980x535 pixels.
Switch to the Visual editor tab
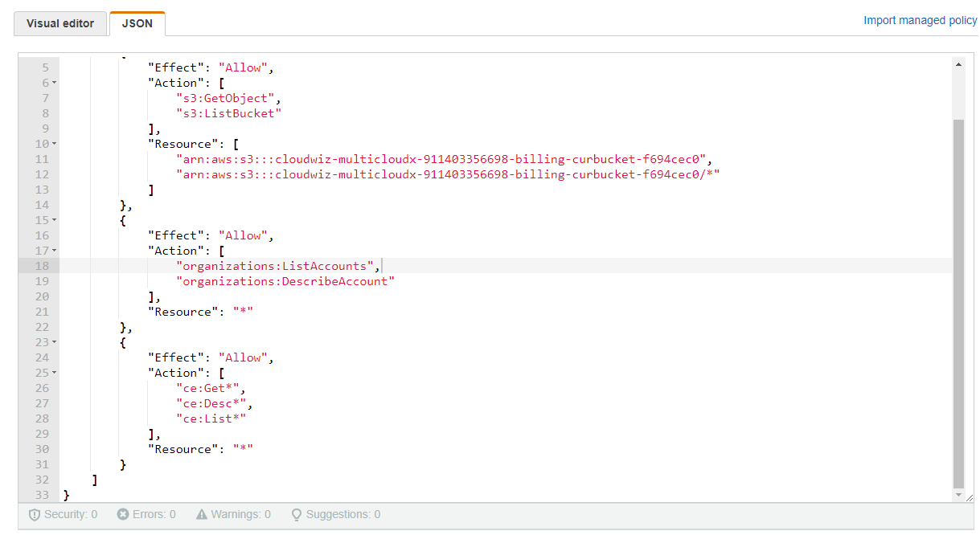click(x=59, y=23)
